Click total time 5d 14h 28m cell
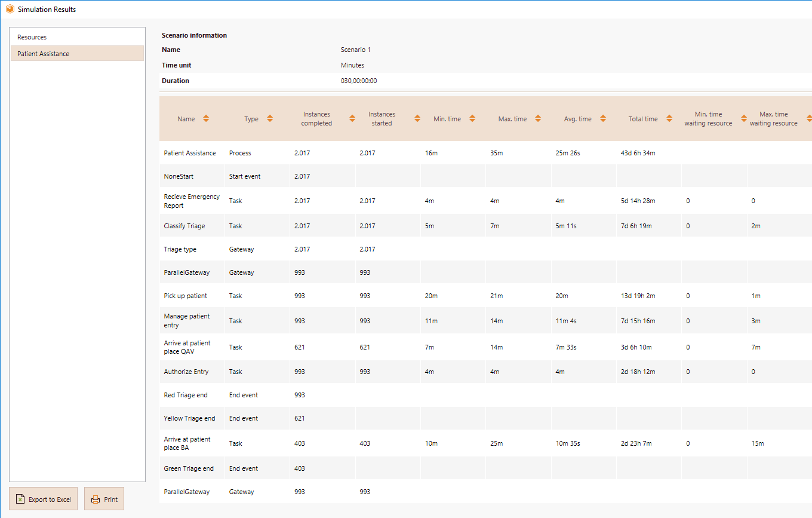Image resolution: width=812 pixels, height=518 pixels. pyautogui.click(x=638, y=201)
